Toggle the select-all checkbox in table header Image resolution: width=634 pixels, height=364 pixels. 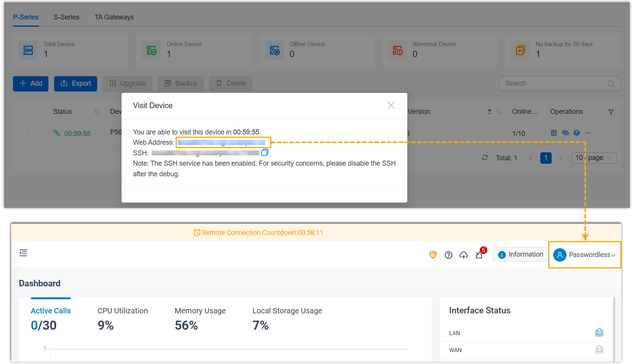[24, 112]
